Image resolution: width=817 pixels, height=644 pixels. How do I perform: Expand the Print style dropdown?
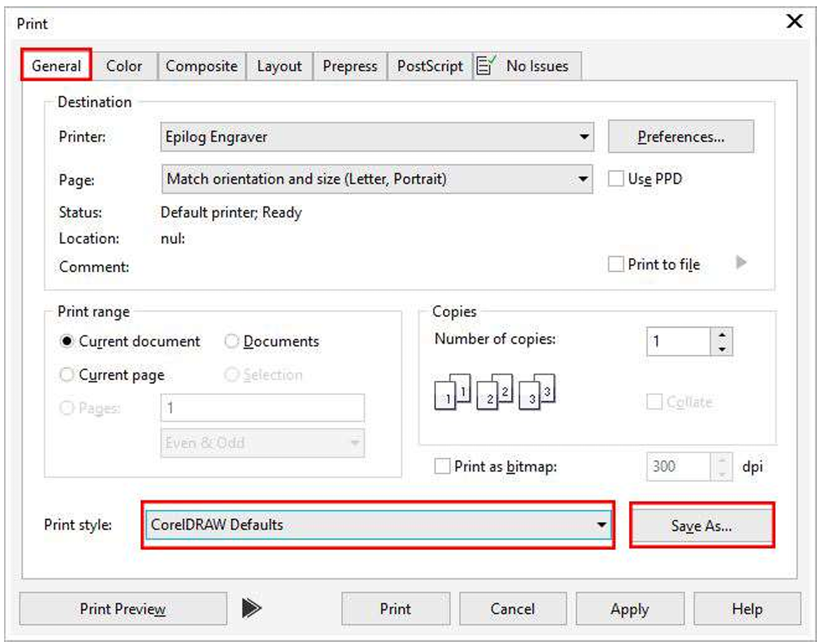pyautogui.click(x=601, y=525)
